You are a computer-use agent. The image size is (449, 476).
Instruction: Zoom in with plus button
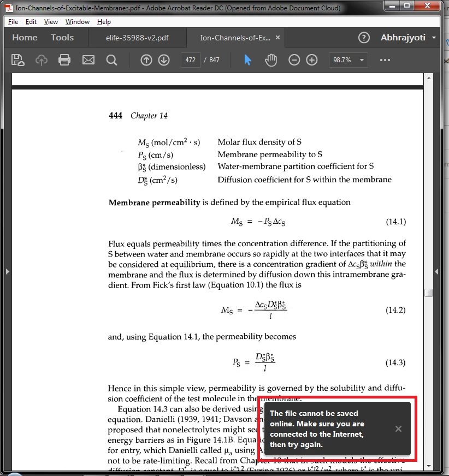[312, 60]
